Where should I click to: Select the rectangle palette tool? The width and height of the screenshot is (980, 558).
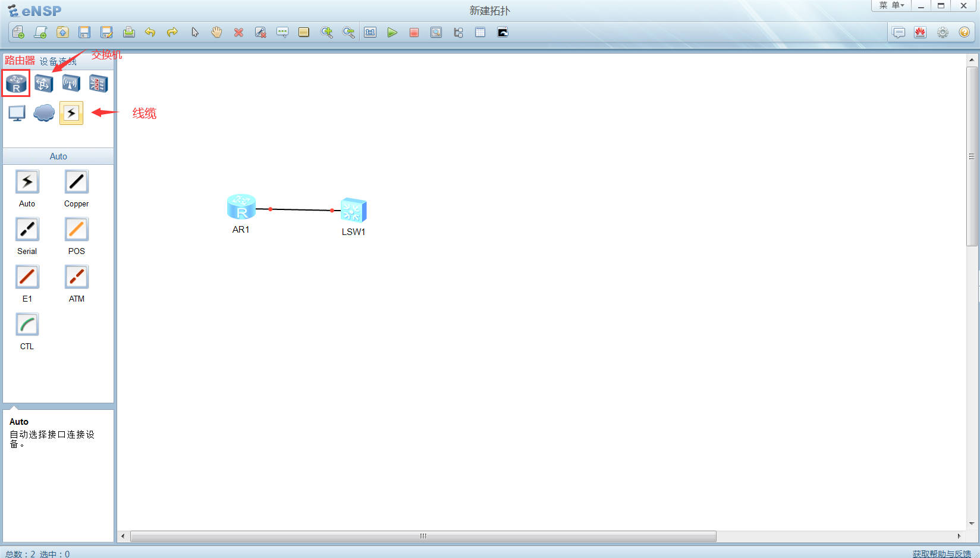pyautogui.click(x=304, y=32)
